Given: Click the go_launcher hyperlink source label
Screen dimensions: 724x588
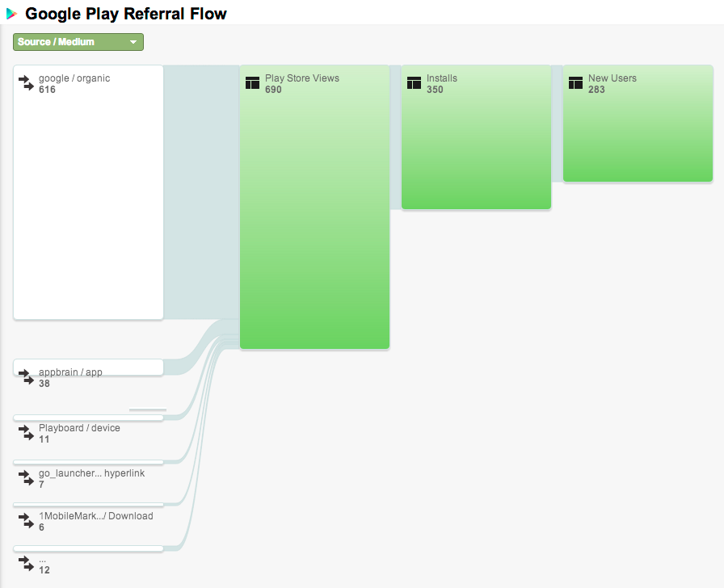Looking at the screenshot, I should click(x=91, y=473).
